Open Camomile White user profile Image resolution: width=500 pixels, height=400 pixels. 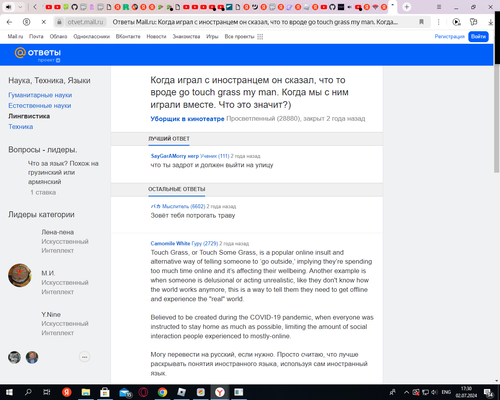(x=170, y=243)
